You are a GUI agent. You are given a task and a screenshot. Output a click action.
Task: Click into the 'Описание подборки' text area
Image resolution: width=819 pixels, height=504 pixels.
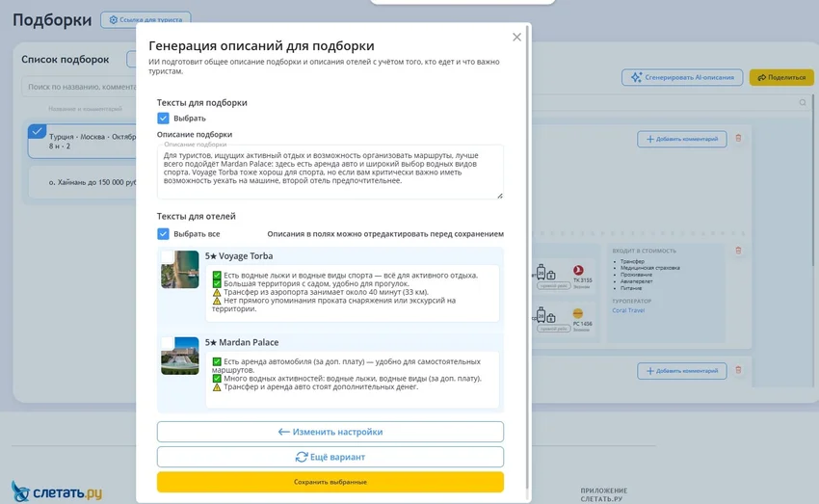click(x=330, y=172)
